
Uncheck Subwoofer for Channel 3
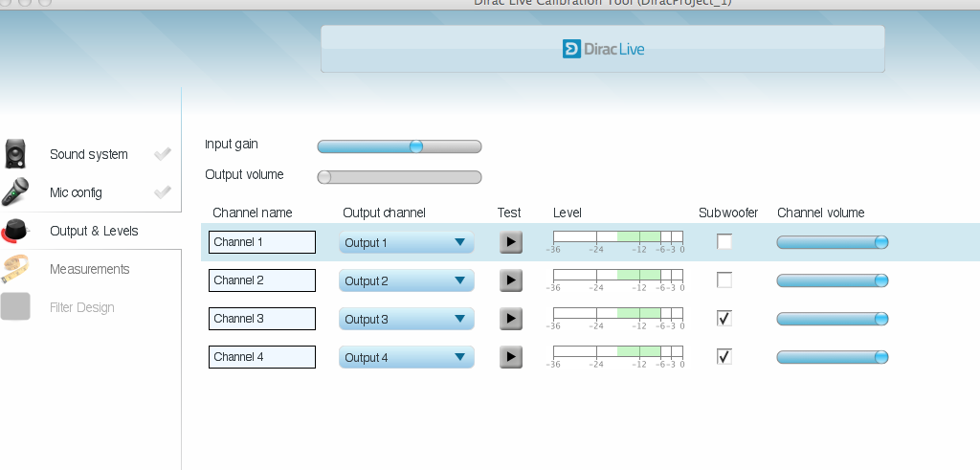point(724,318)
